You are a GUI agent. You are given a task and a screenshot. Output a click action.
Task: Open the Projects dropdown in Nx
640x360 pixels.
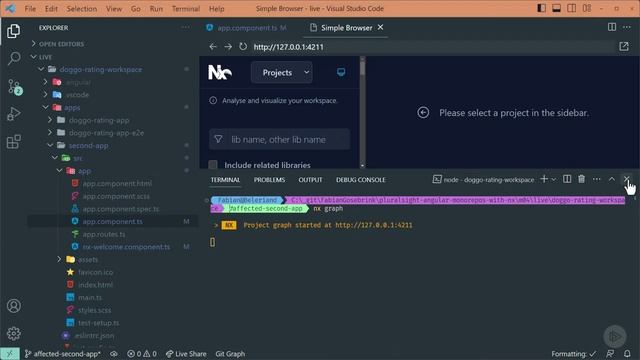282,72
